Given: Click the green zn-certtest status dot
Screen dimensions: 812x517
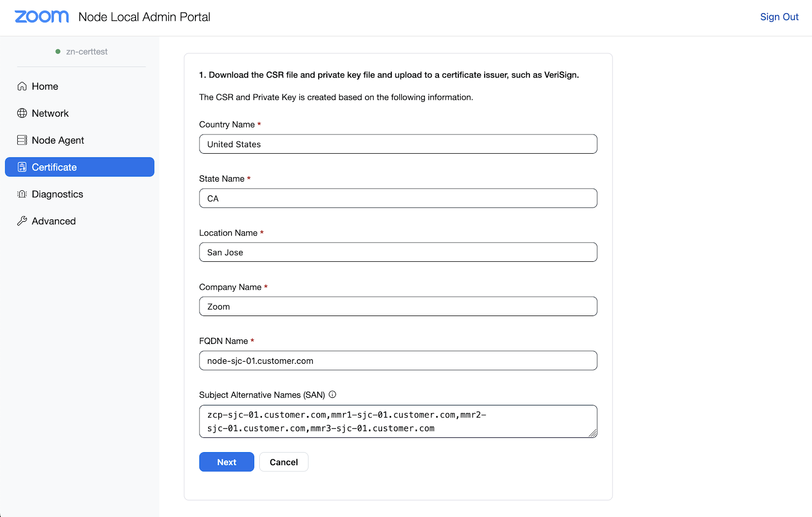Looking at the screenshot, I should 58,52.
